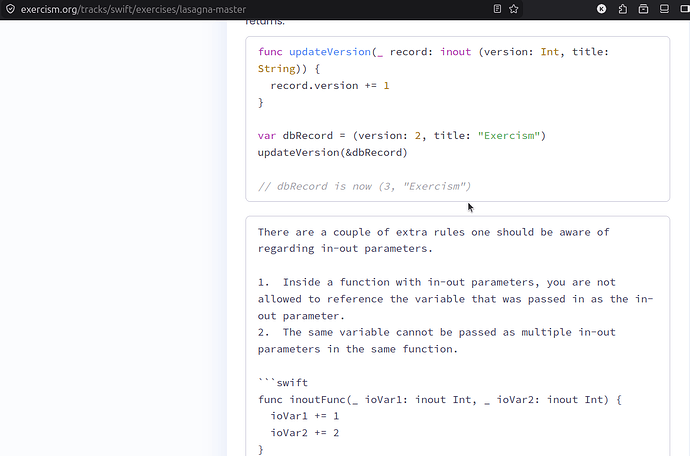690x456 pixels.
Task: Click the exercism.org URL in address bar
Action: click(133, 9)
